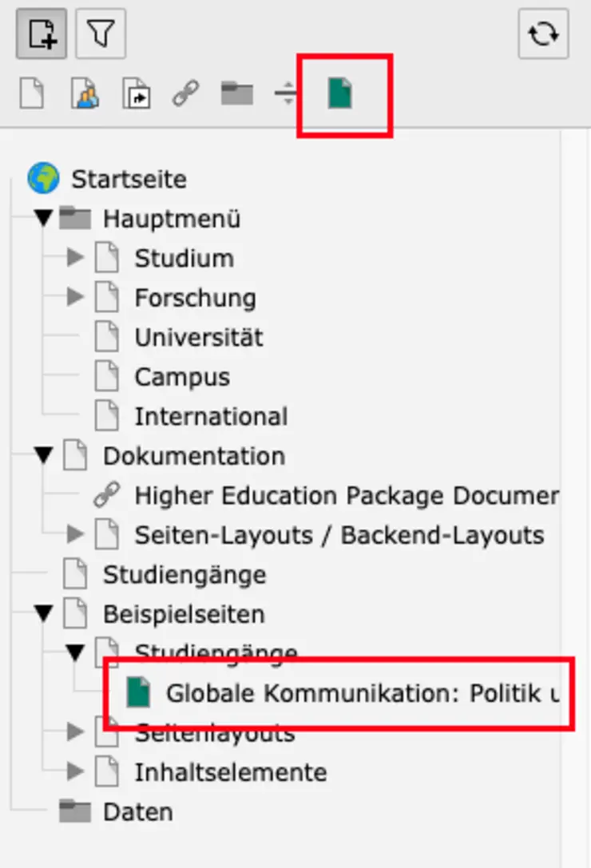
Task: Collapse the Hauptmenü tree node
Action: (x=43, y=218)
